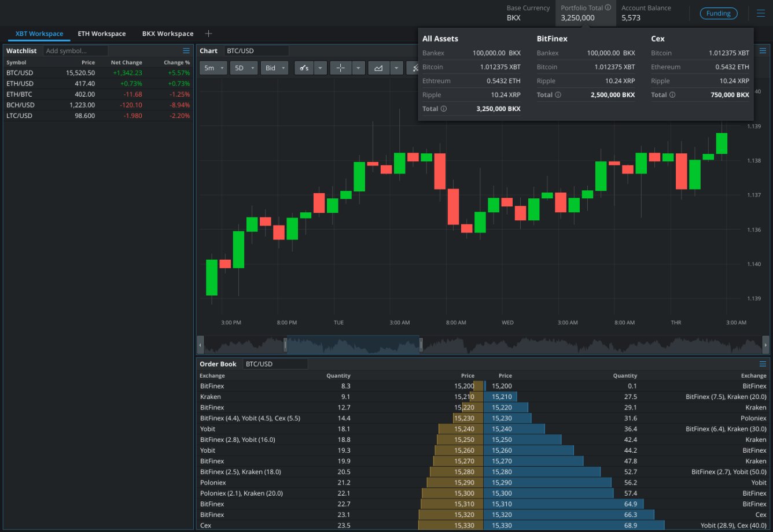This screenshot has width=773, height=532.
Task: Switch to the BKX Workspace tab
Action: point(167,34)
